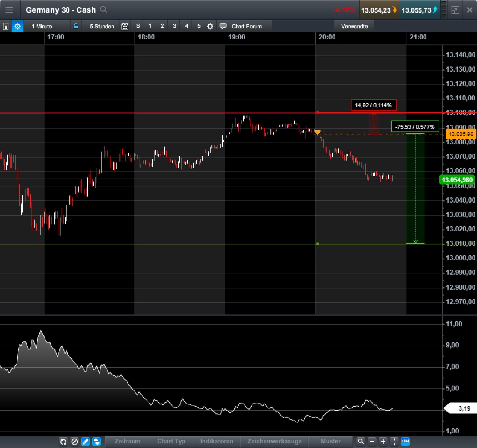477x448 pixels.
Task: Click the zoom out minus control
Action: (x=372, y=442)
